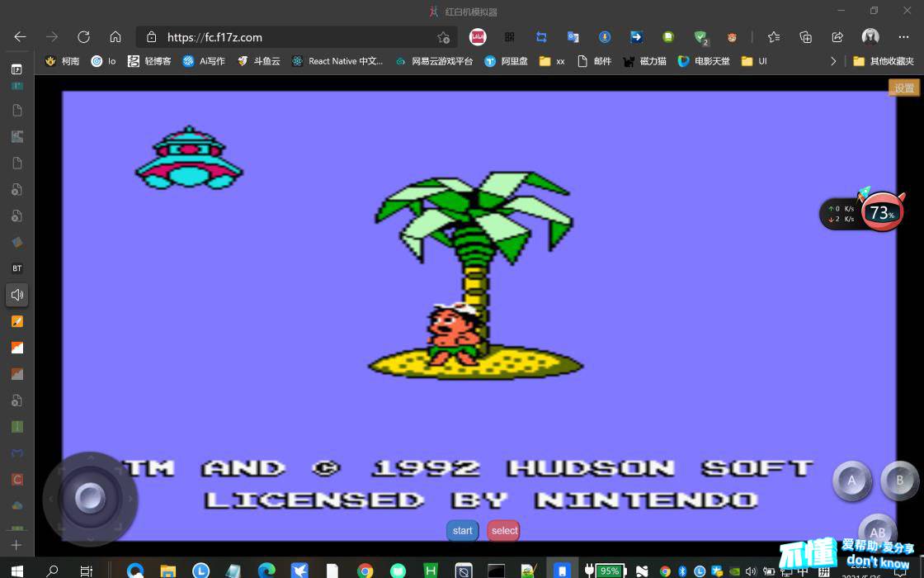
Task: Open the Ai写作 bookmark
Action: point(204,61)
